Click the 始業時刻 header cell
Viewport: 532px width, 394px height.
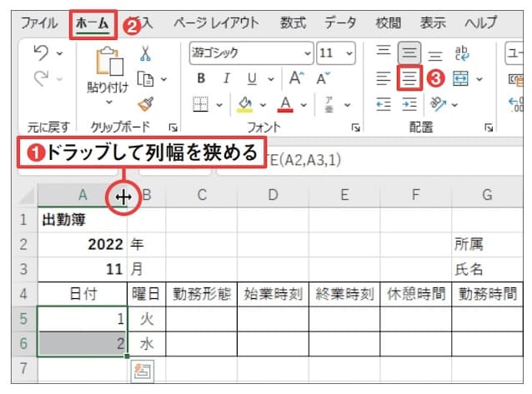coord(274,294)
